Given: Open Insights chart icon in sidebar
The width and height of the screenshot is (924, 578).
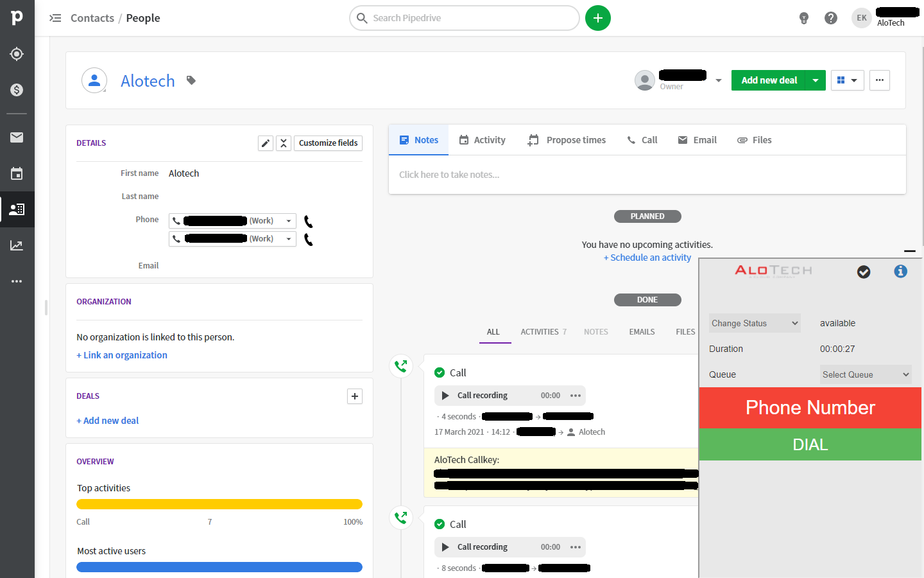Looking at the screenshot, I should click(17, 245).
